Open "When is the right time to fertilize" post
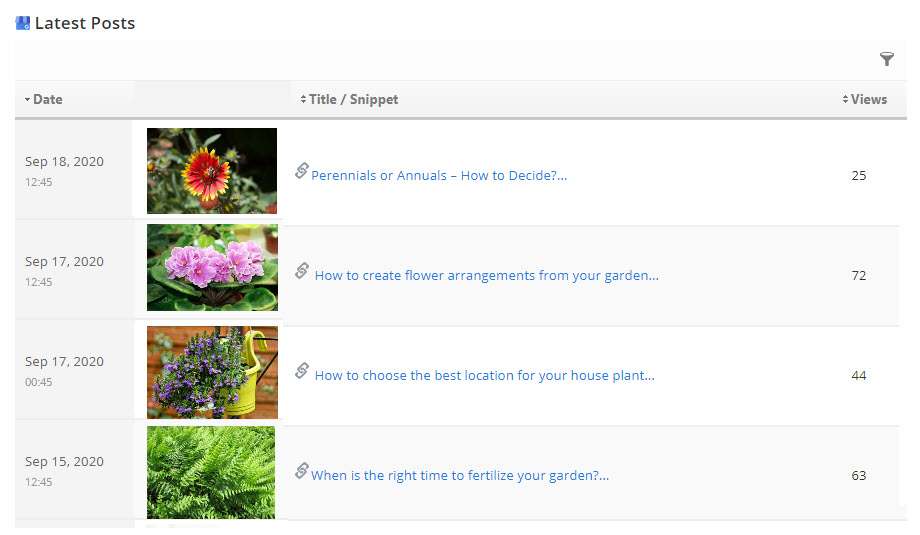 pyautogui.click(x=460, y=476)
